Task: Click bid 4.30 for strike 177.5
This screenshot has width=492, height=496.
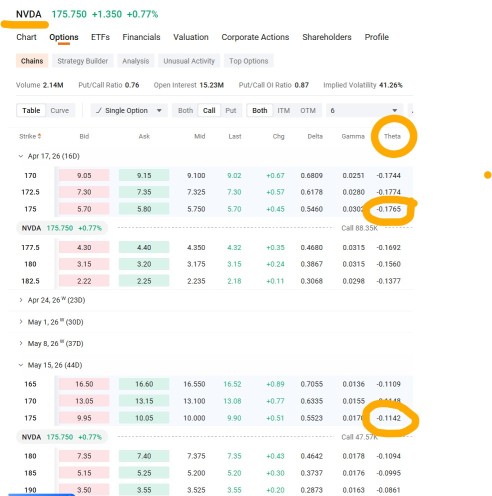Action: tap(84, 247)
